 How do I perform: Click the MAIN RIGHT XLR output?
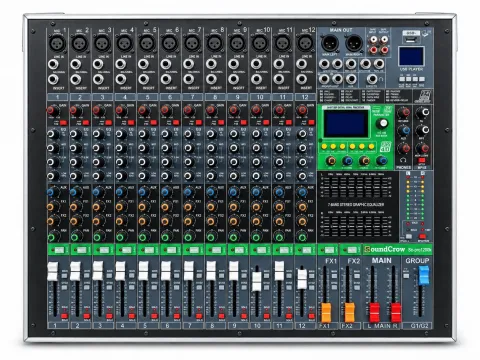tap(354, 43)
